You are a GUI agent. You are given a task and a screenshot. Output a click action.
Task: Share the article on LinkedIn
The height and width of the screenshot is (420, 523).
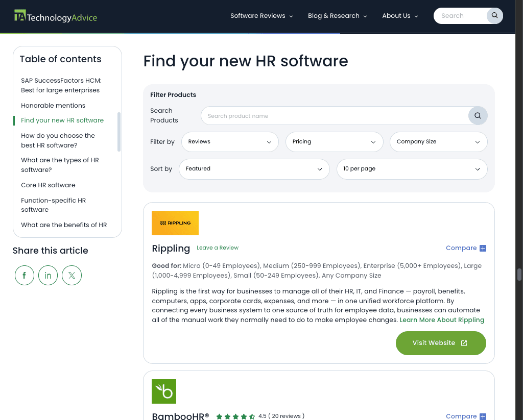pyautogui.click(x=48, y=276)
